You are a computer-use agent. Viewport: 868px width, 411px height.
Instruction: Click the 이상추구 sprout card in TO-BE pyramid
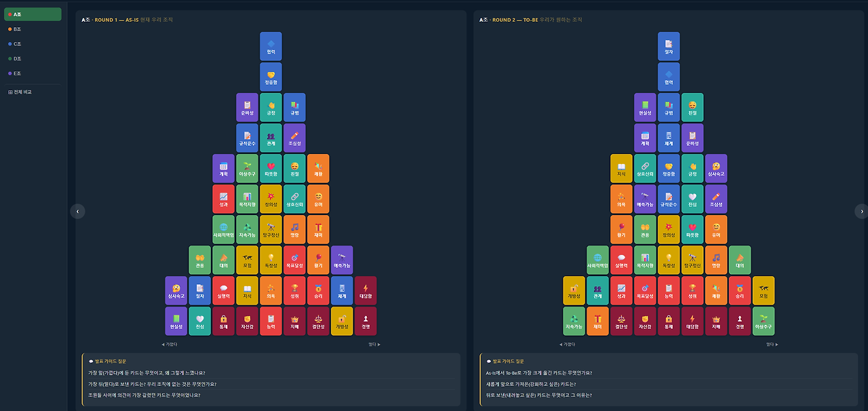tap(764, 321)
